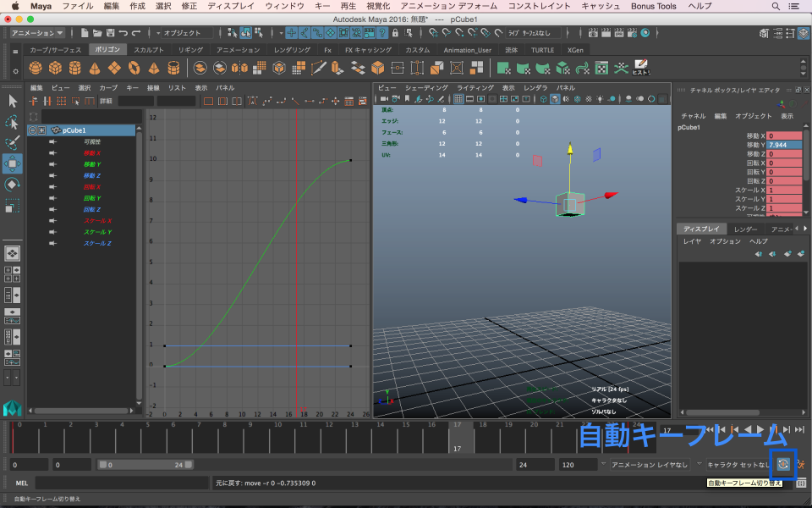The image size is (812, 508).
Task: Collapse the pCube1 node in Graph Editor outliner
Action: [32, 130]
